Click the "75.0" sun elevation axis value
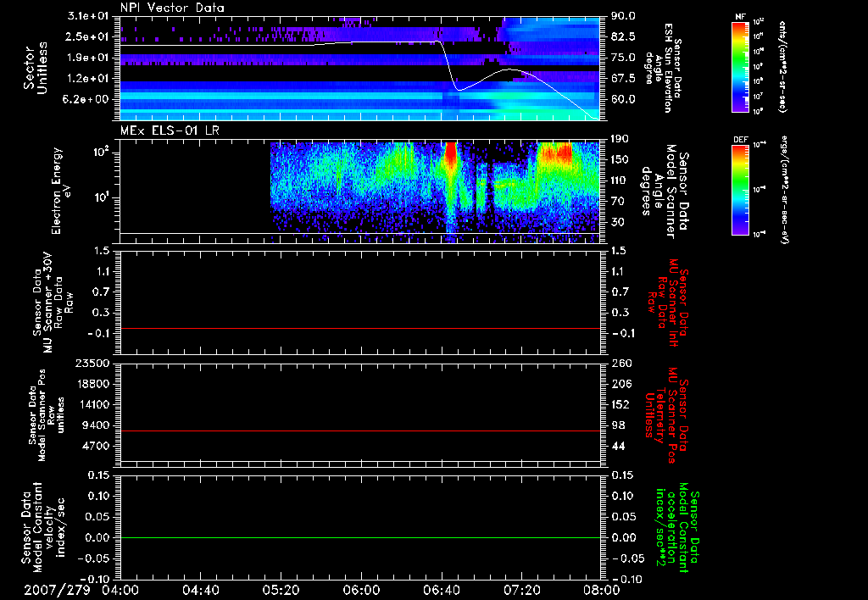868x600 pixels. [623, 58]
